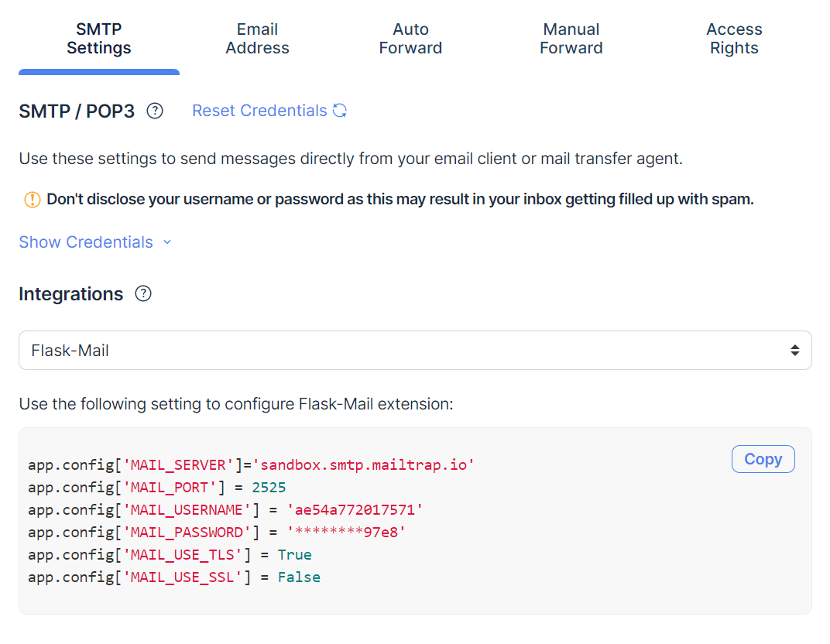Click the sandbox.smtp.mailtrap.io server value
Image resolution: width=830 pixels, height=644 pixels.
pos(364,465)
